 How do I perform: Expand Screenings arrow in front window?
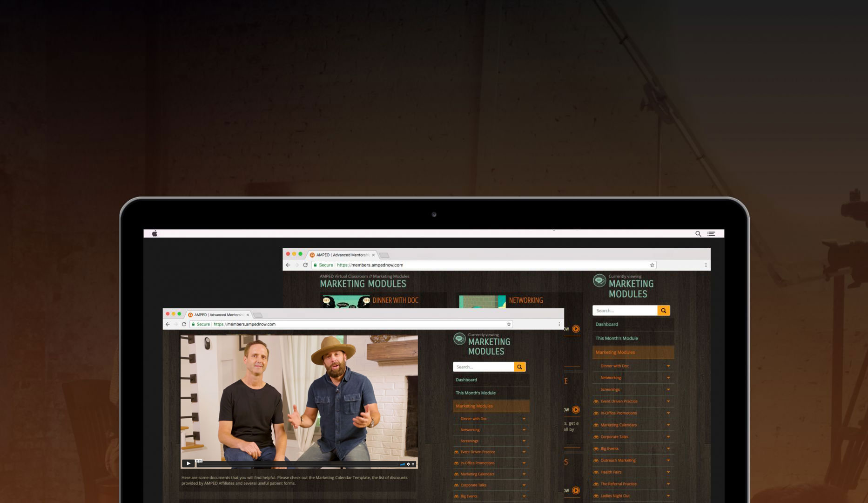tap(524, 441)
